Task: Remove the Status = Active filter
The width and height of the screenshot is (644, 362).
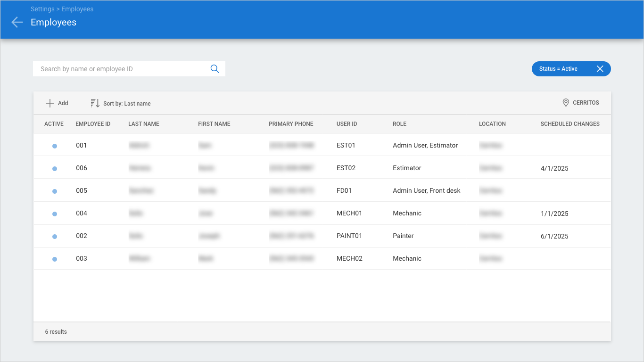Action: [x=600, y=69]
